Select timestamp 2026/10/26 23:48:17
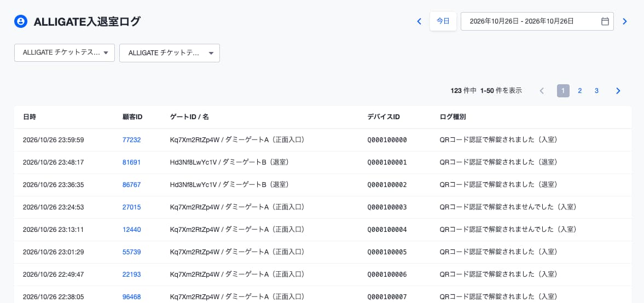Image resolution: width=644 pixels, height=303 pixels. pyautogui.click(x=54, y=162)
